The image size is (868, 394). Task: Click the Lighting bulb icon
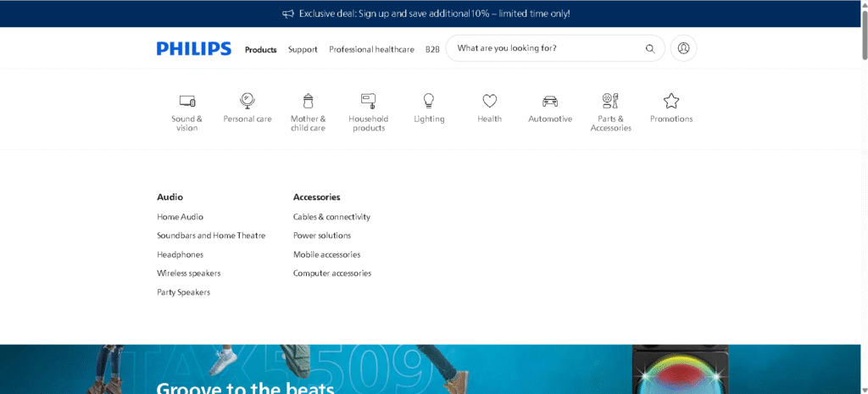pos(429,101)
